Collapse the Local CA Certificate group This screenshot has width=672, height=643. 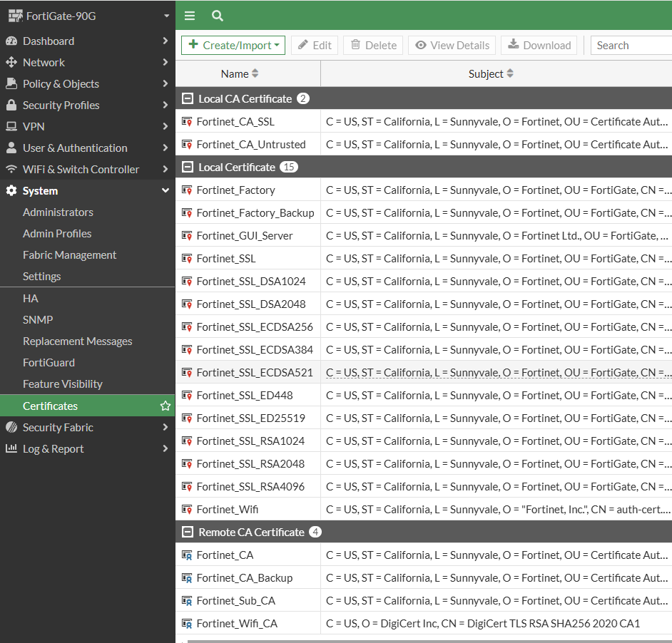(x=188, y=98)
